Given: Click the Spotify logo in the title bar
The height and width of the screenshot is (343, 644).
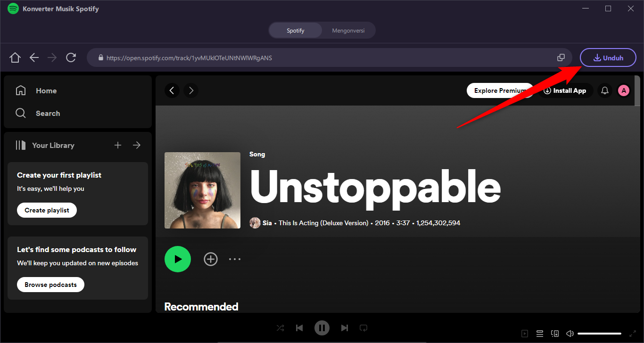Looking at the screenshot, I should coord(13,8).
